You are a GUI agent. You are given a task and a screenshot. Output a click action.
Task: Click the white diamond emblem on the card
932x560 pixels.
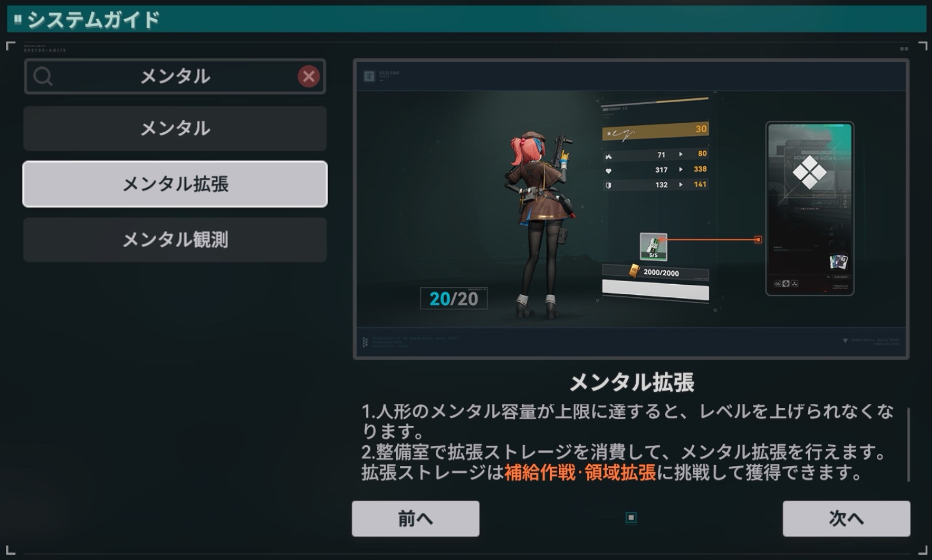tap(809, 172)
